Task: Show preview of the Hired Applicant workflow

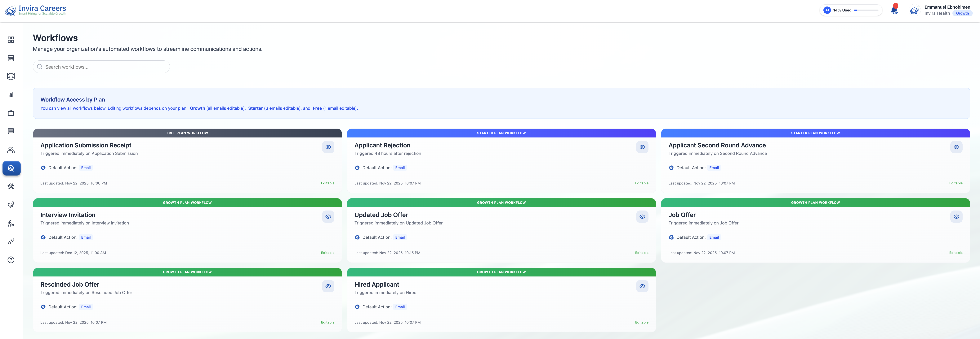Action: point(642,286)
